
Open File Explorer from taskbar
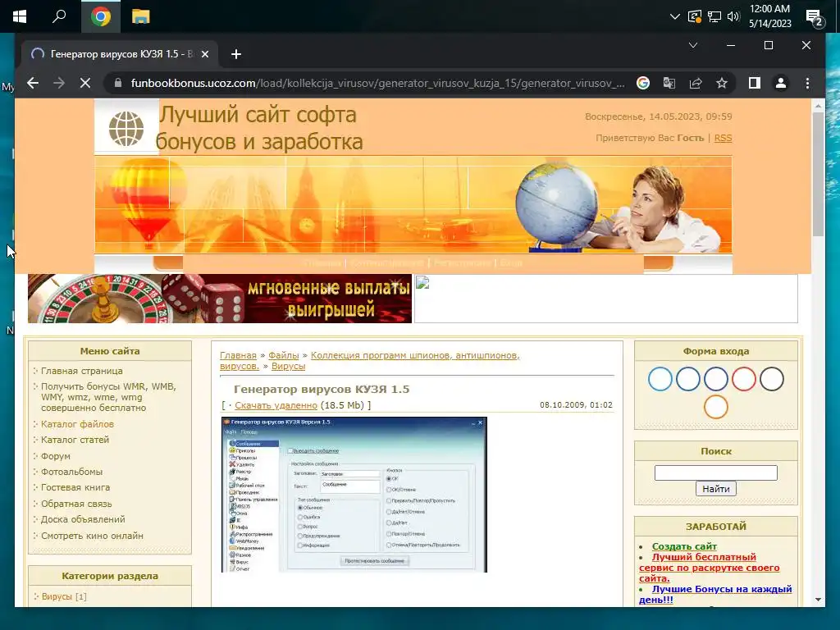click(141, 16)
